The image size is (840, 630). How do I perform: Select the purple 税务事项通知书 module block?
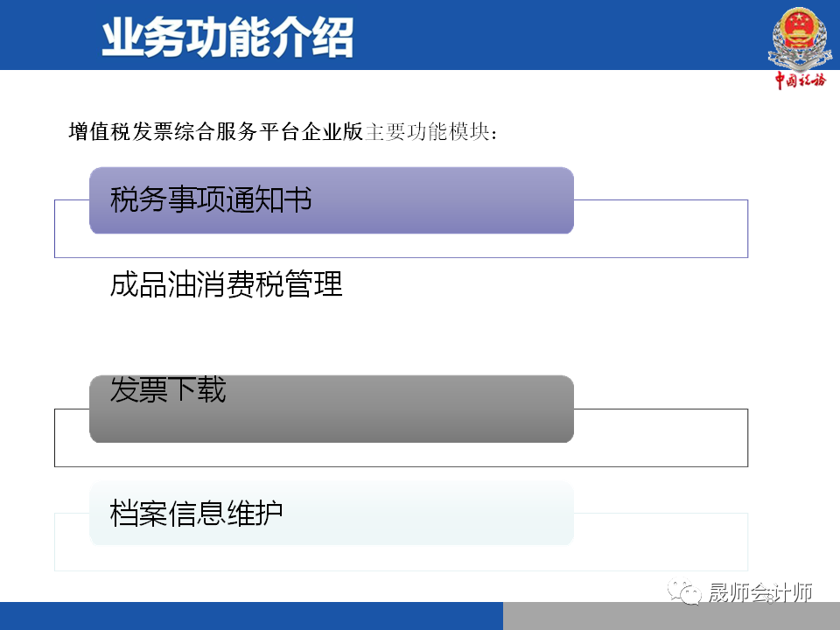[x=332, y=200]
